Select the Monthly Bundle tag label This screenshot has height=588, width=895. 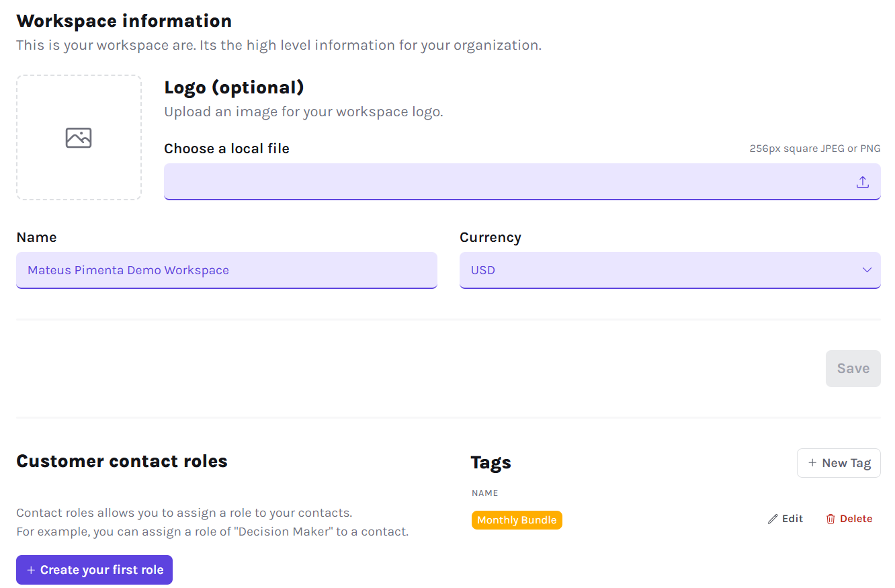pyautogui.click(x=517, y=520)
